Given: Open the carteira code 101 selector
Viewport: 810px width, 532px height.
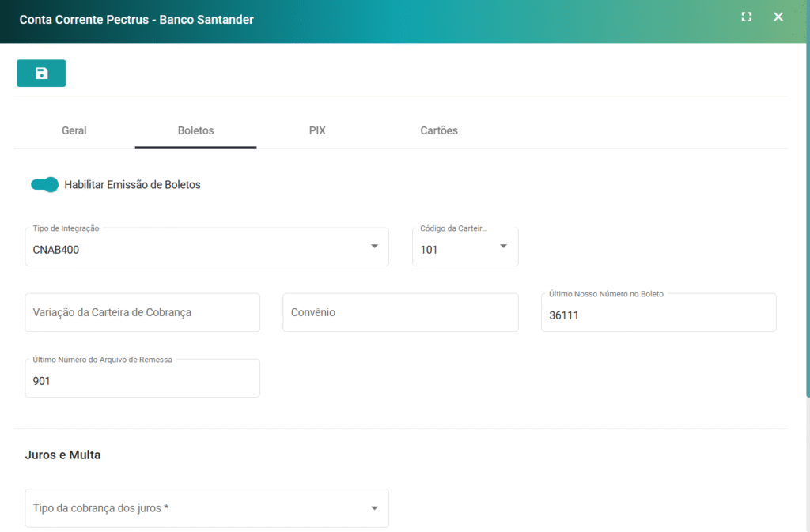Looking at the screenshot, I should click(x=455, y=249).
